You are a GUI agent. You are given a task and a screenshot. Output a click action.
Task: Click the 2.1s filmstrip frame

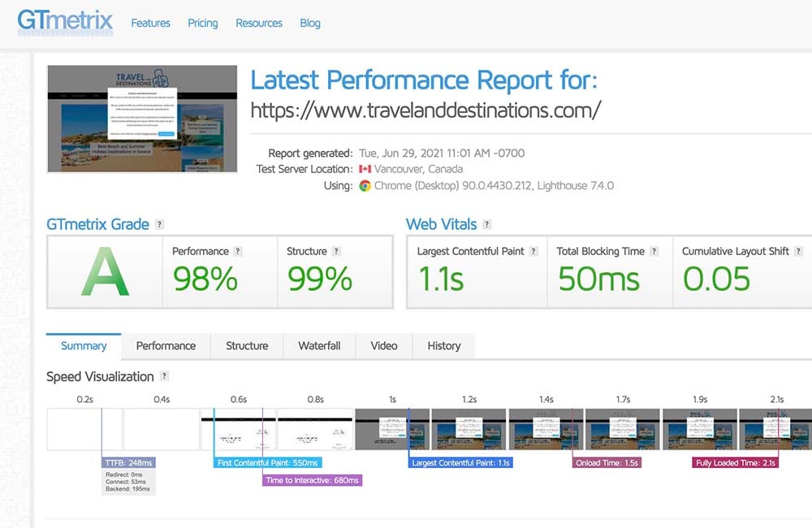click(x=775, y=429)
